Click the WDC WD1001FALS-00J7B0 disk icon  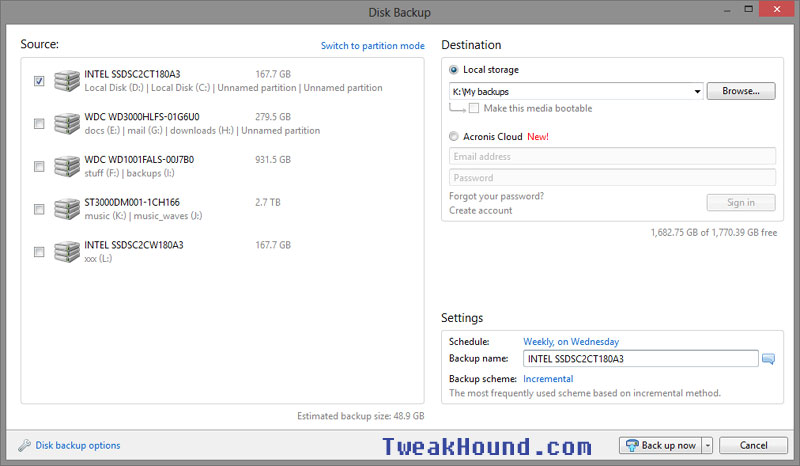tap(67, 166)
